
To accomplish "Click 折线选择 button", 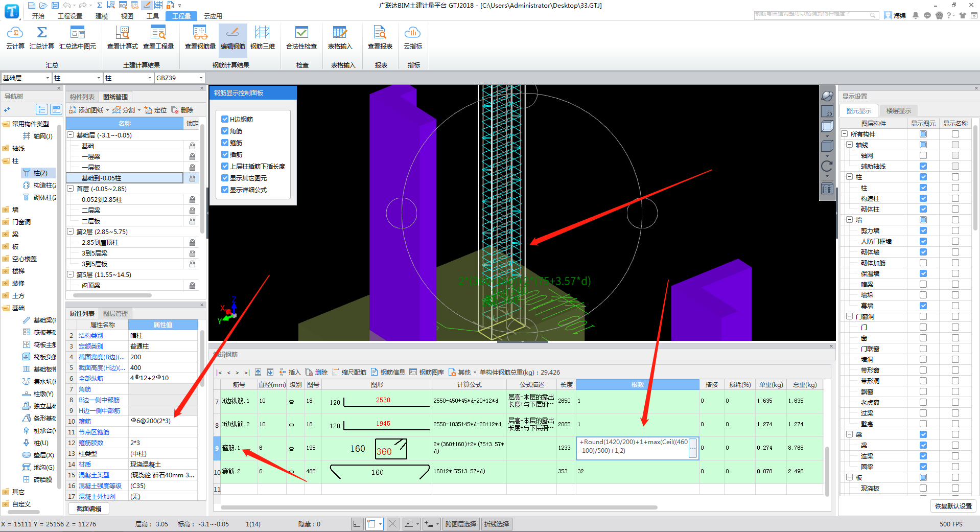I will tap(497, 524).
